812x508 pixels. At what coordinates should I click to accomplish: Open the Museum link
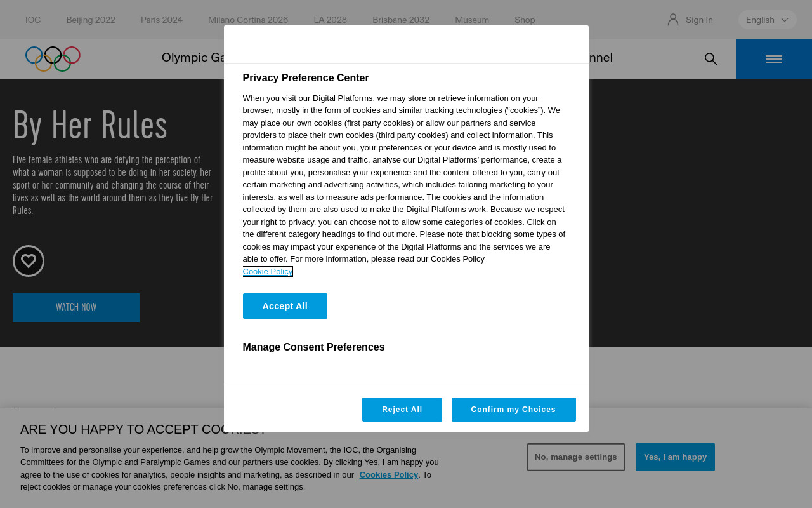tap(472, 20)
